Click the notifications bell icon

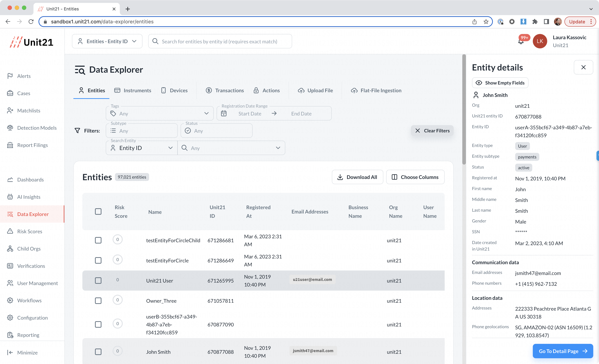click(520, 42)
